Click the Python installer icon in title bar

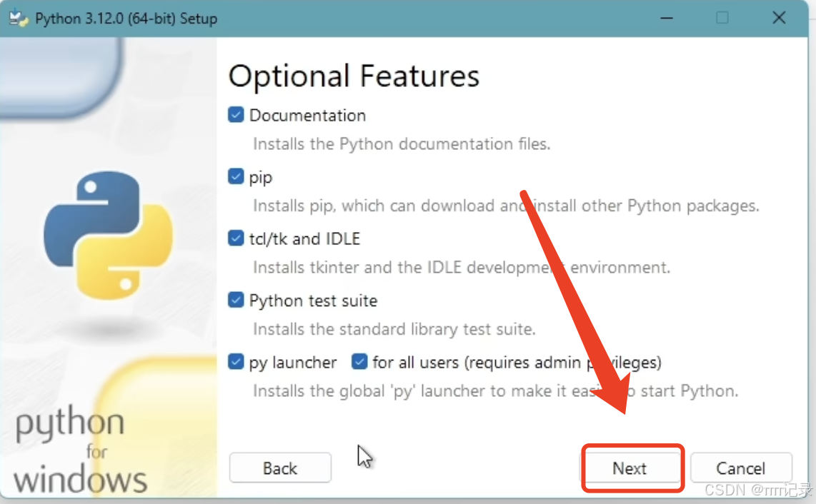(x=19, y=19)
